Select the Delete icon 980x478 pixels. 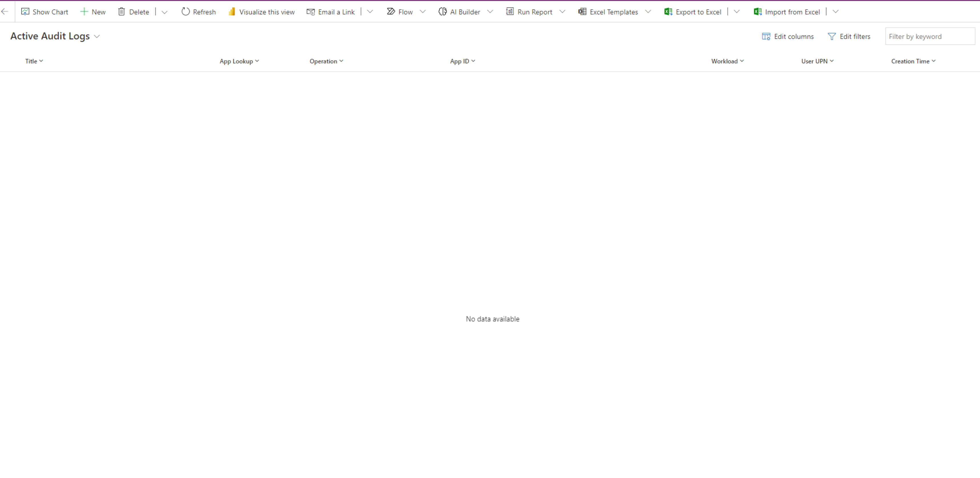point(122,11)
